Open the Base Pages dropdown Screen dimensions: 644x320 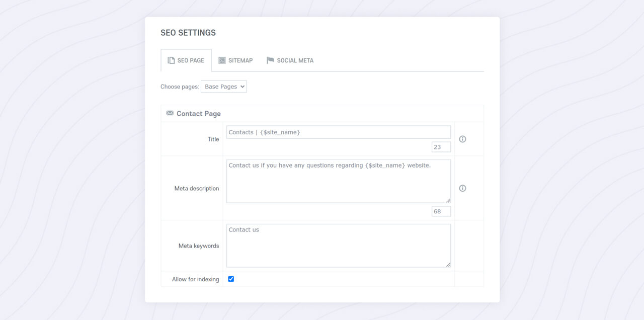[x=223, y=86]
